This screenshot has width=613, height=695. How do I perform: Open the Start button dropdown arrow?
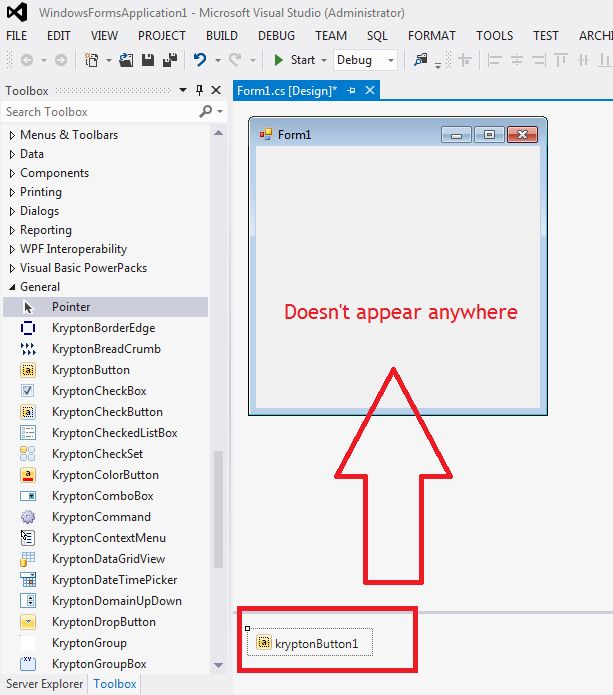(324, 60)
